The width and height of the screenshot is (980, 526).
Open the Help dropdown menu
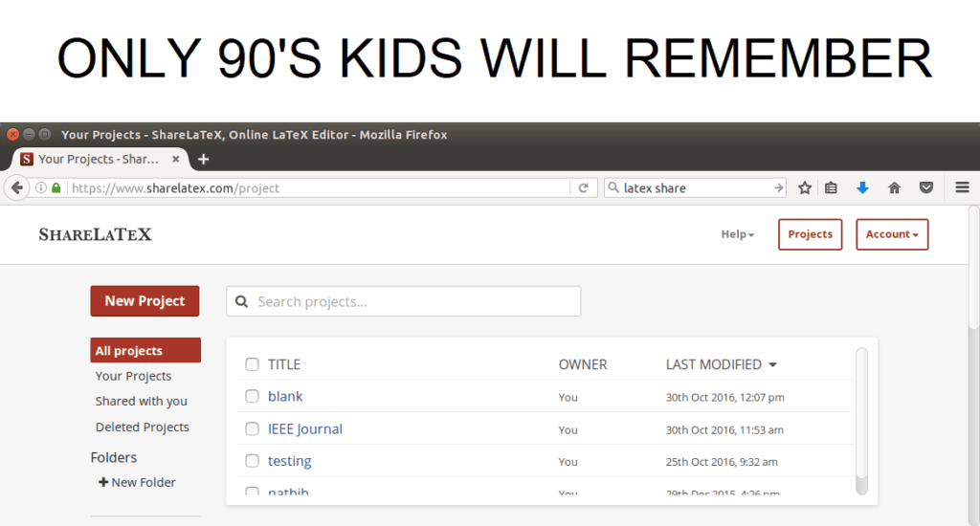[x=738, y=234]
